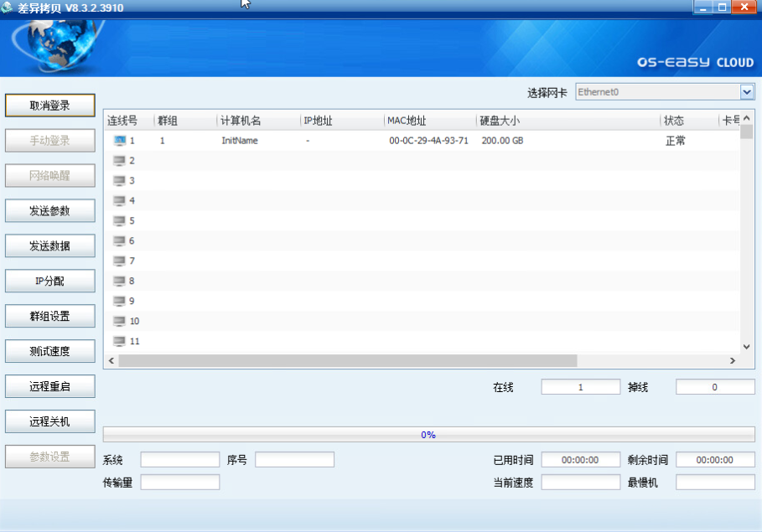Click the 发送参数 button
762x532 pixels.
[50, 211]
